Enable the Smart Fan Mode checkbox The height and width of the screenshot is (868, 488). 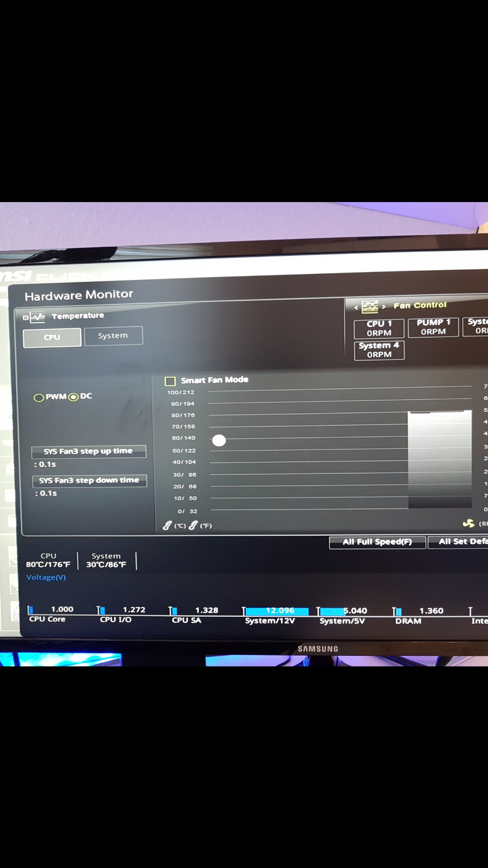[170, 381]
